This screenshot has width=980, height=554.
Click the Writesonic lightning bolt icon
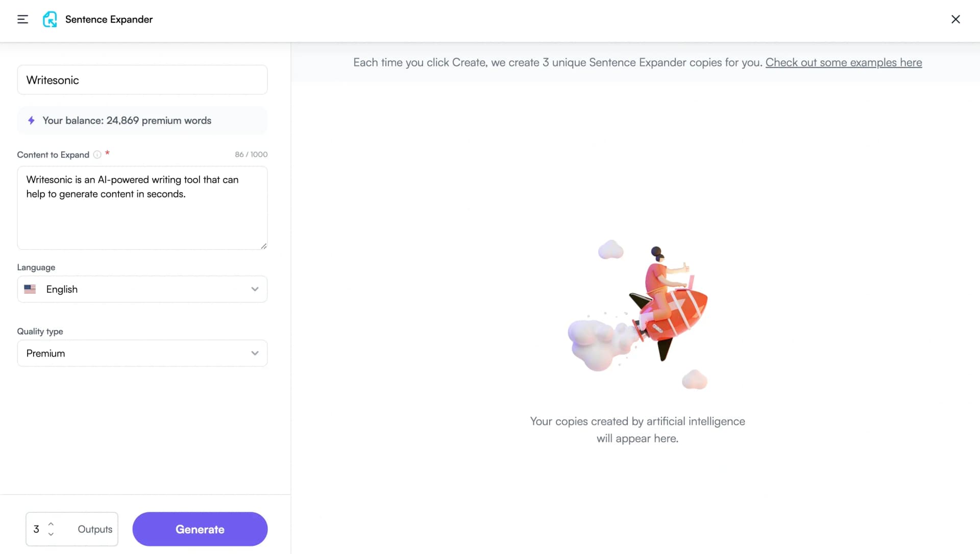[31, 120]
